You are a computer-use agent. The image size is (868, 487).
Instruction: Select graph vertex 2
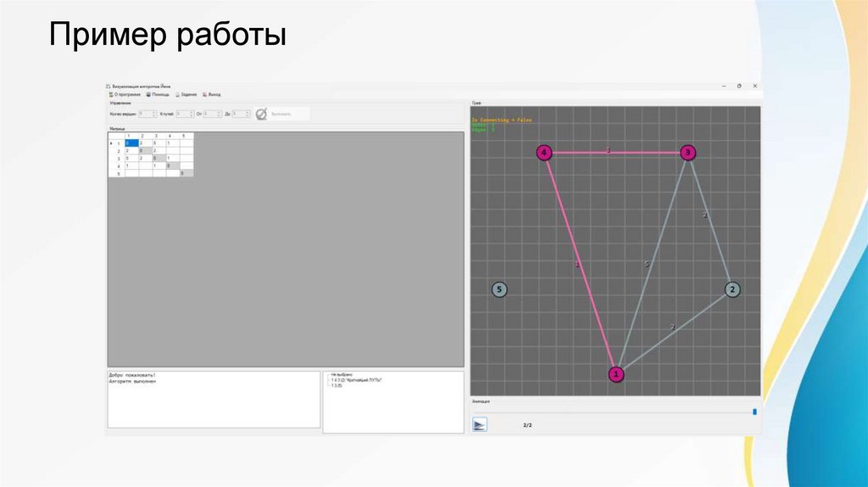[732, 289]
